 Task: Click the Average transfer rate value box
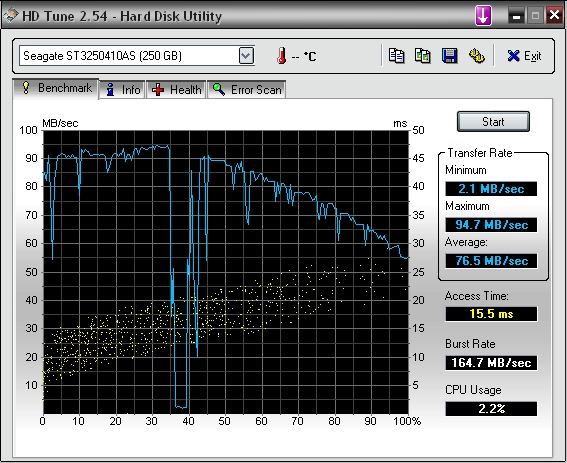click(x=491, y=261)
